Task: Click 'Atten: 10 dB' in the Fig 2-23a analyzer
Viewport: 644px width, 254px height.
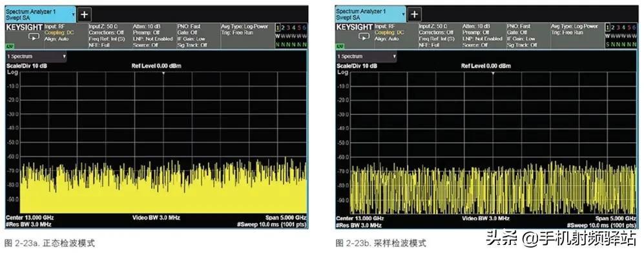Action: coord(147,26)
